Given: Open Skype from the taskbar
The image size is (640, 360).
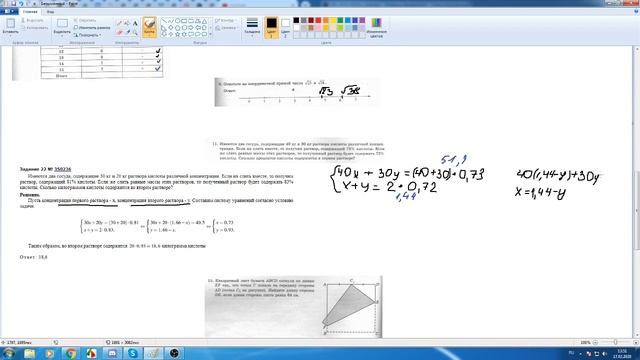Looking at the screenshot, I should [133, 353].
